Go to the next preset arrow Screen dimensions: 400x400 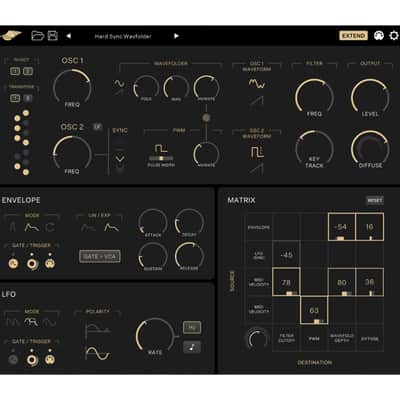click(x=176, y=36)
